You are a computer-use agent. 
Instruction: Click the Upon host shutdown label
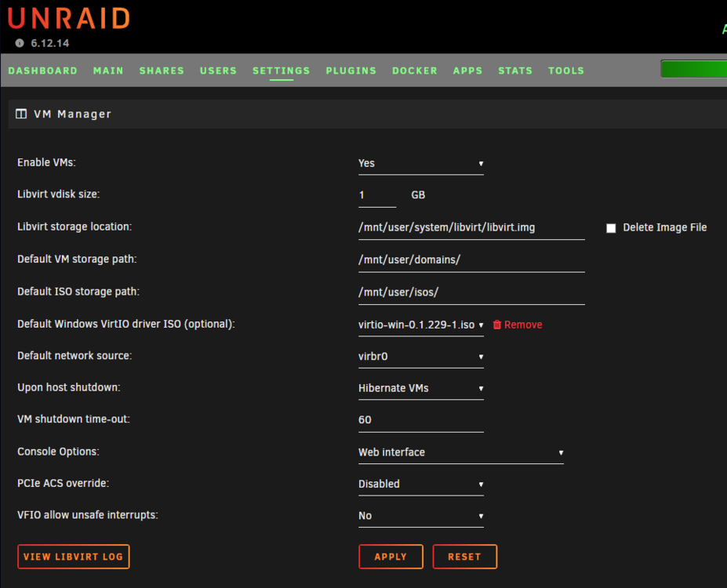[68, 387]
